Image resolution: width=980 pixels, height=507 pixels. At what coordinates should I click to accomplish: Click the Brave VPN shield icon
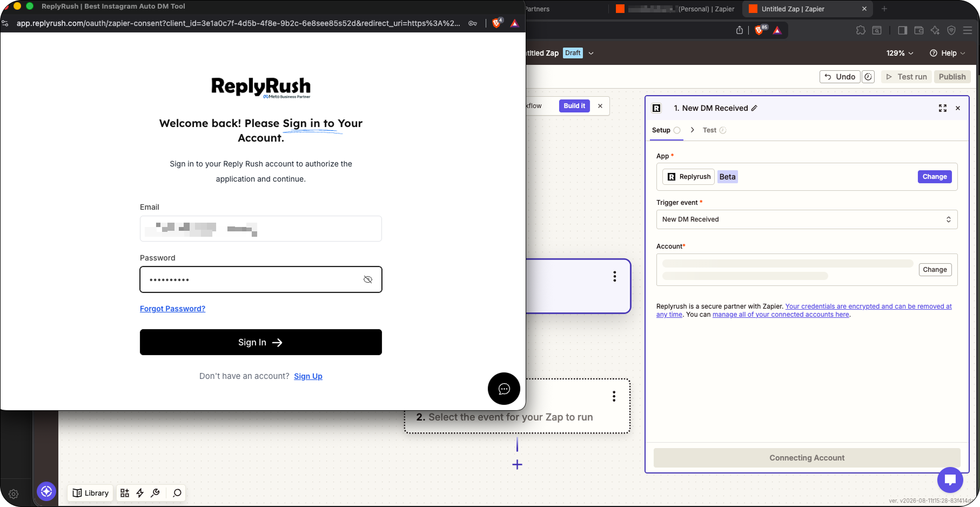click(951, 30)
